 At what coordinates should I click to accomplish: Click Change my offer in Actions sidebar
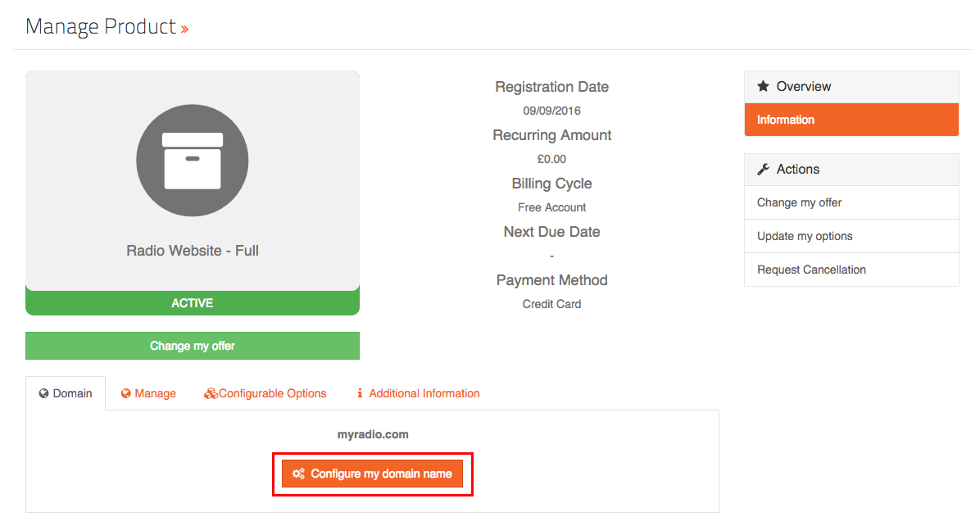(x=799, y=202)
